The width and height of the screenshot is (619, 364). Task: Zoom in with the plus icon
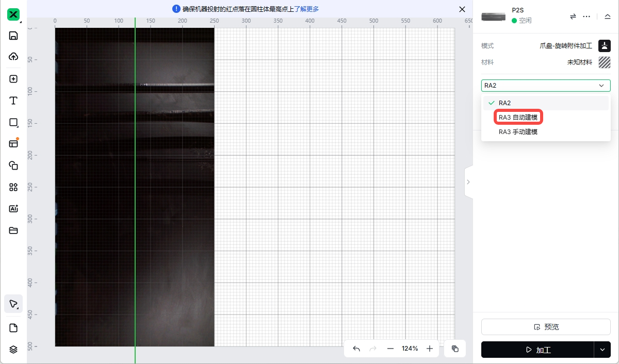[x=430, y=349]
